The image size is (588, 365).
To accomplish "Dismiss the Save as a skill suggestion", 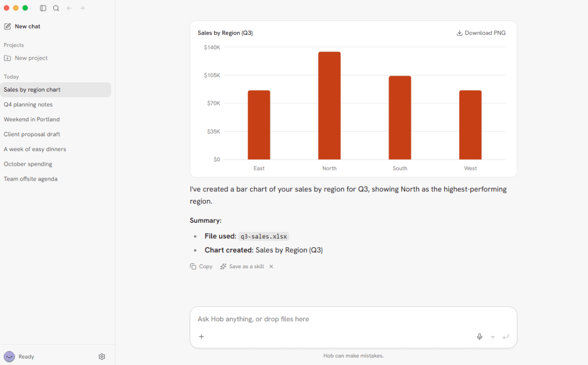I will (271, 267).
